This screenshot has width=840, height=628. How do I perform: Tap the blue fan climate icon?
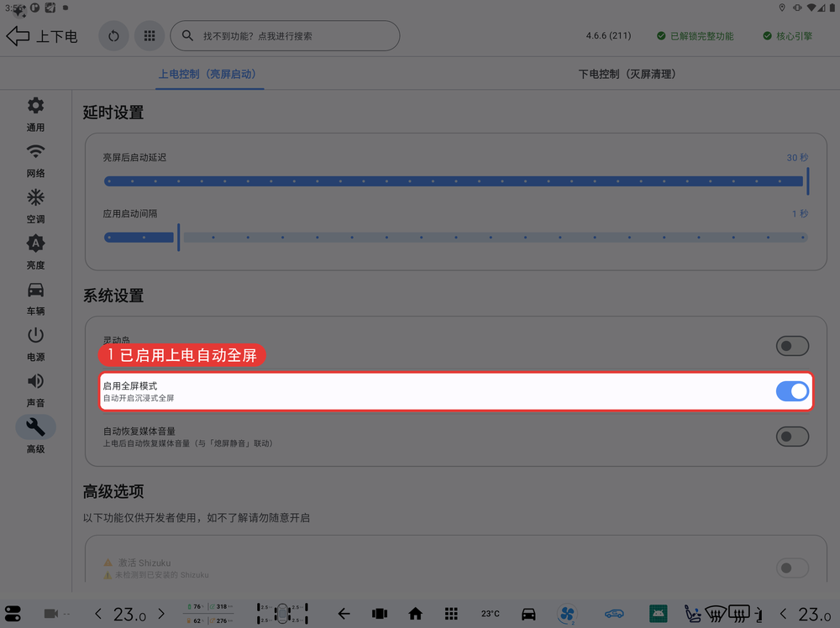tap(567, 614)
